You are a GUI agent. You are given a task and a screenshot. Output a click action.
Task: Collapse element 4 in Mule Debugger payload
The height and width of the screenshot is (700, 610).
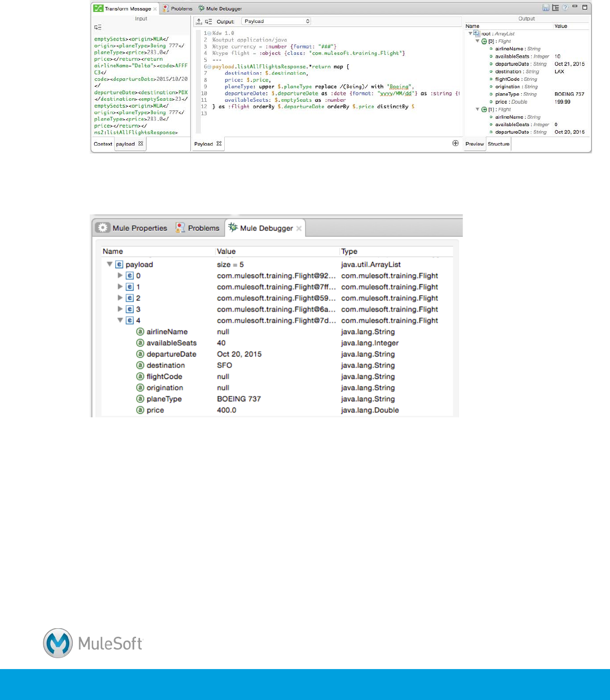point(120,320)
